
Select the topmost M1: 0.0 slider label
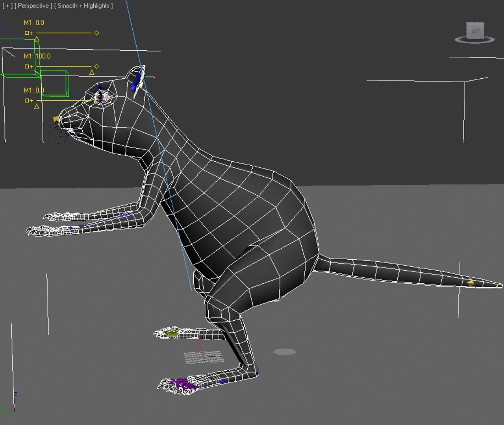(x=34, y=23)
